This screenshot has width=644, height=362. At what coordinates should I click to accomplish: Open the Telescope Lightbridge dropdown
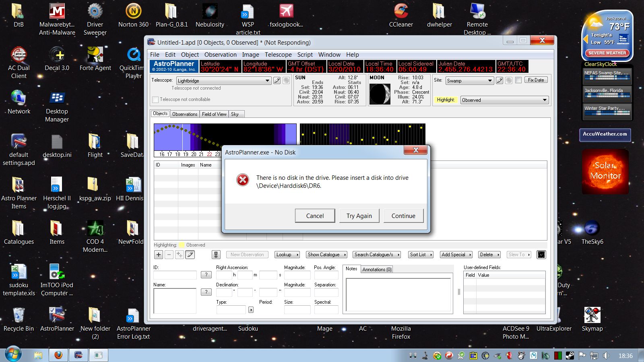(223, 81)
